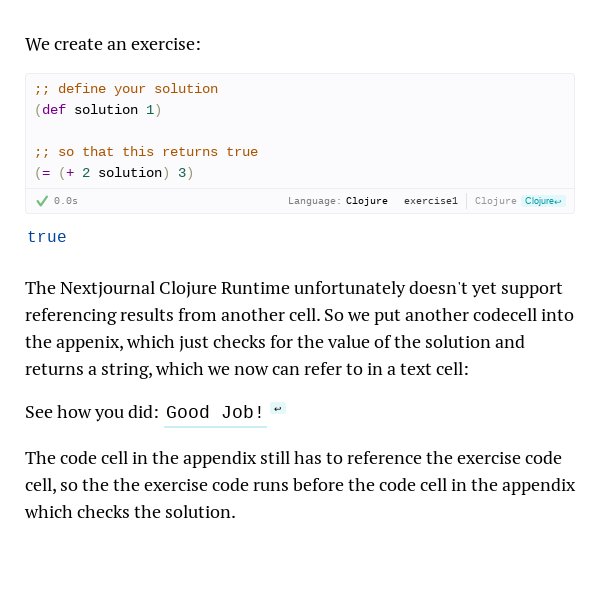Click the blue true output result
Screen dimensions: 600x600
coord(47,237)
